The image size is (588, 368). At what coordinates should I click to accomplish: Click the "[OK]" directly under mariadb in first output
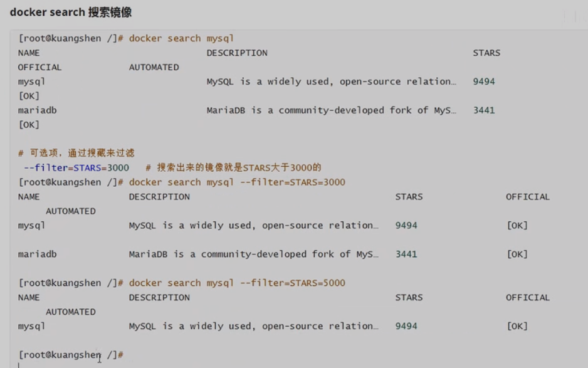tap(29, 125)
